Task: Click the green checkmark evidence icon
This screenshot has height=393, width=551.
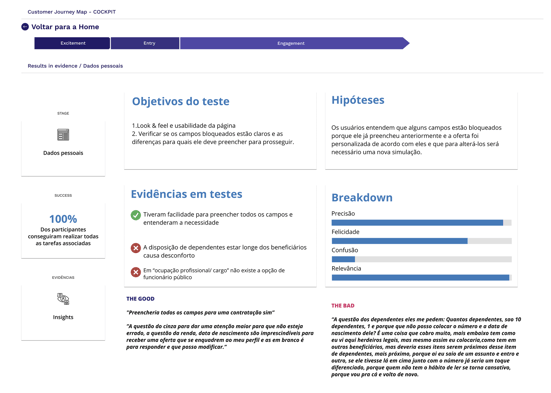Action: click(136, 215)
